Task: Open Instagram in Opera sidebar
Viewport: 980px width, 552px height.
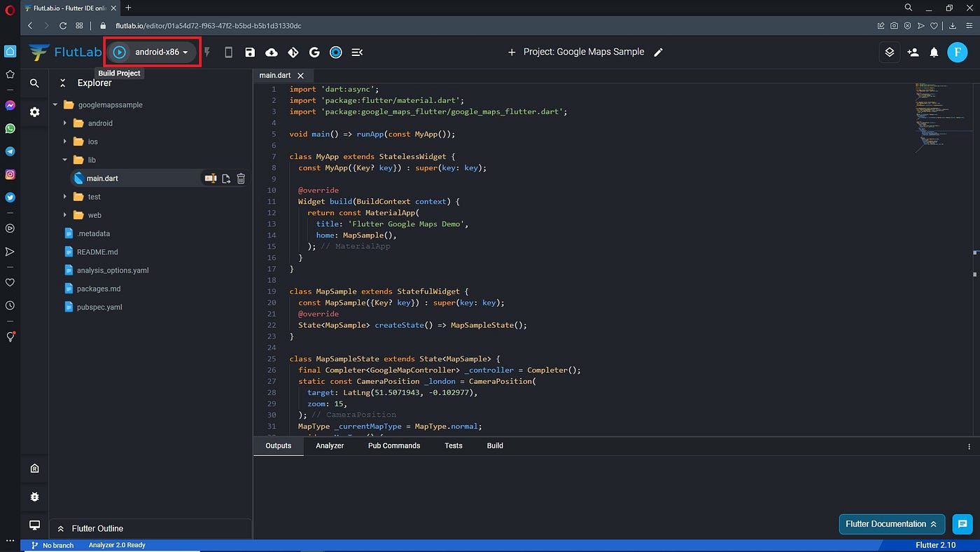Action: click(x=10, y=174)
